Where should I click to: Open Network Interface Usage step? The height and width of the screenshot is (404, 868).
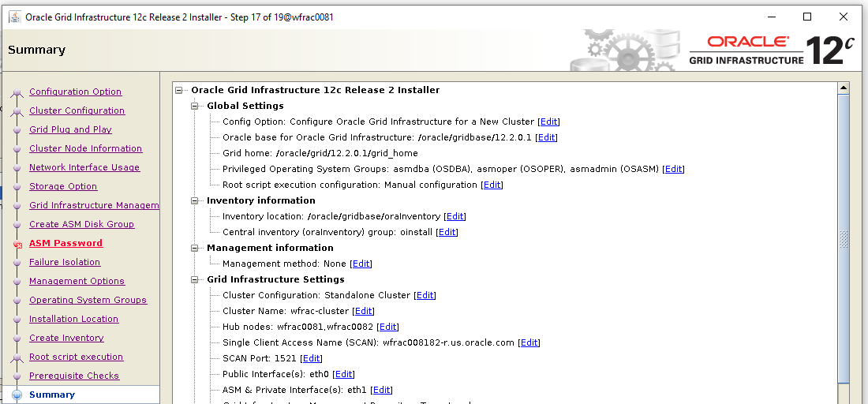click(x=84, y=168)
